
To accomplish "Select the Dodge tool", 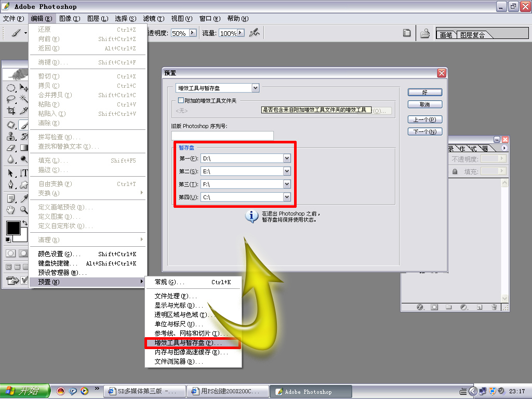I will pyautogui.click(x=24, y=159).
